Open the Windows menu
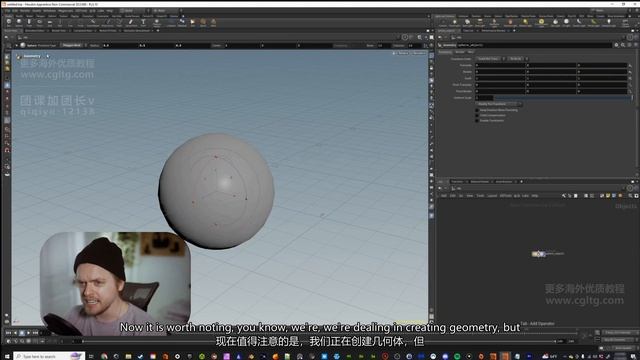The image size is (640, 360). [x=49, y=11]
